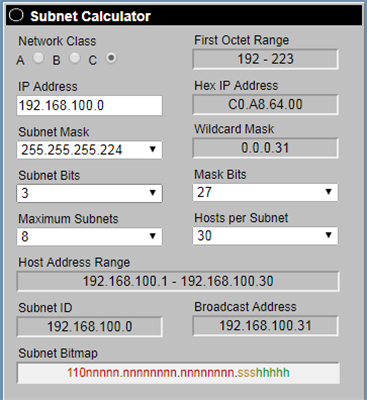367x400 pixels.
Task: Open the Maximum Subnets dropdown
Action: tap(89, 237)
